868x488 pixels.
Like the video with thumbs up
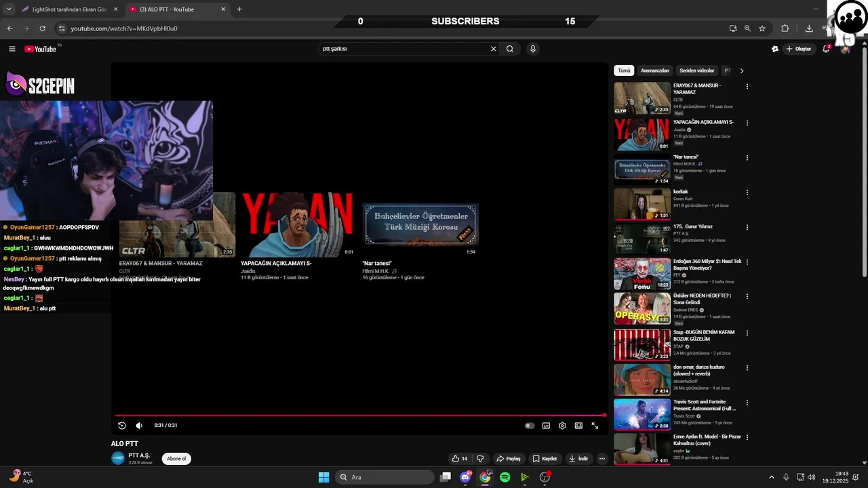tap(460, 459)
